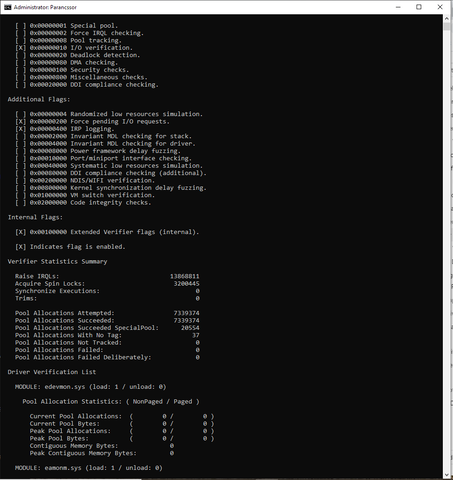Click 'Systematic low resources simulation.' text
The height and width of the screenshot is (480, 453).
tap(137, 166)
